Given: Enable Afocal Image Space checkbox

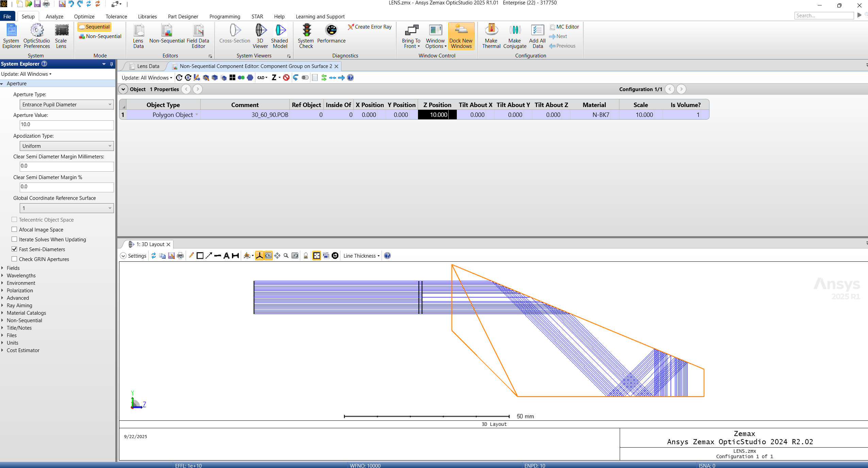Looking at the screenshot, I should click(x=14, y=229).
